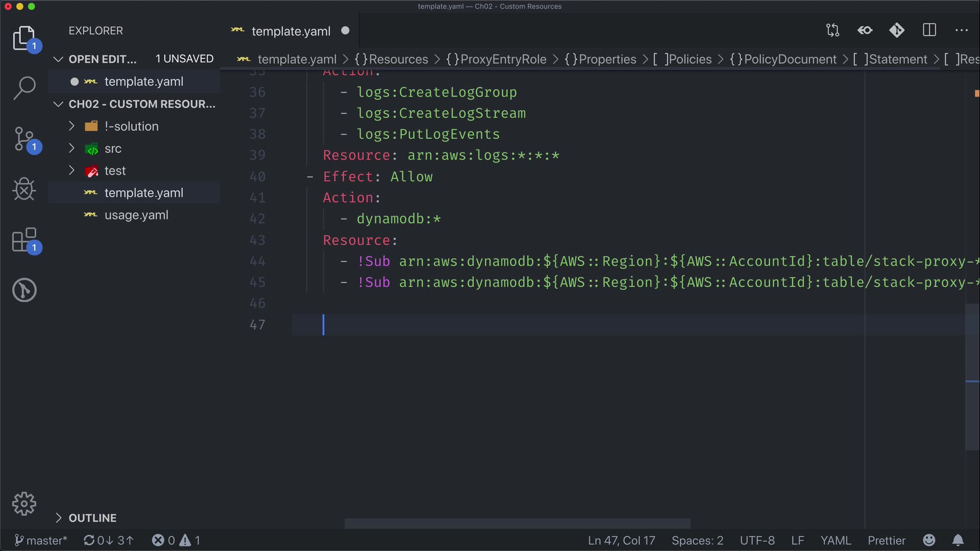This screenshot has height=551, width=980.
Task: Open the Search view in activity bar
Action: pyautogui.click(x=24, y=88)
